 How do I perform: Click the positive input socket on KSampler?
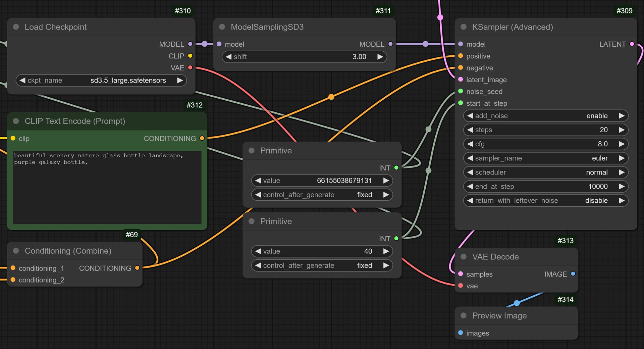[461, 56]
